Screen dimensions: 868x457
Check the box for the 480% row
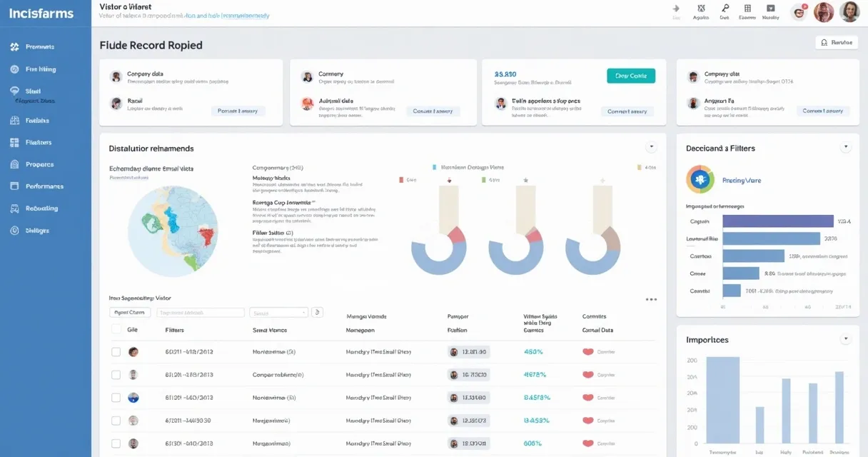(x=116, y=352)
